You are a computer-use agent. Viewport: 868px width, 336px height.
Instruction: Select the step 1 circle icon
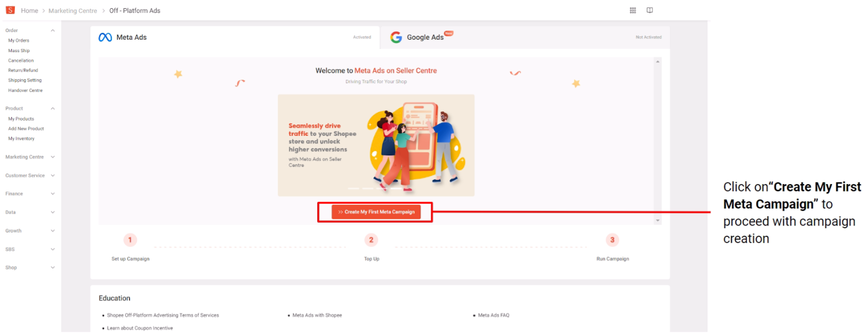[130, 240]
